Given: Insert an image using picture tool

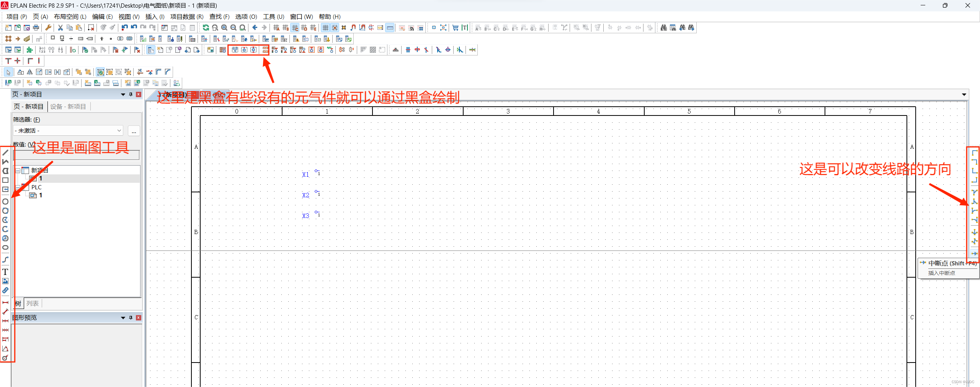Looking at the screenshot, I should pyautogui.click(x=5, y=281).
